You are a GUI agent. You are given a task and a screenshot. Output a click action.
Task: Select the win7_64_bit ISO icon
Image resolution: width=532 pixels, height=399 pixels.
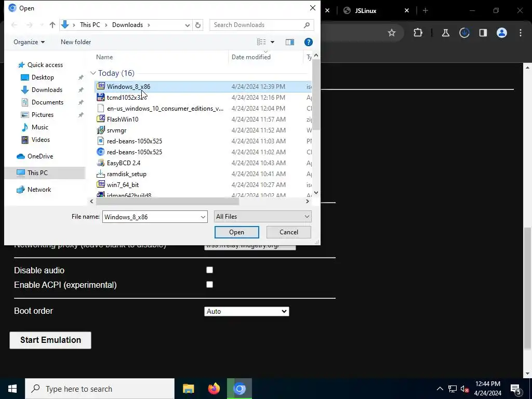pos(101,184)
